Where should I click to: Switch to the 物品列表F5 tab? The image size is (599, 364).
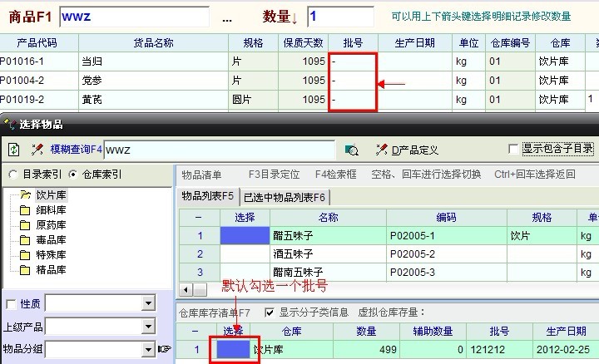coord(208,196)
